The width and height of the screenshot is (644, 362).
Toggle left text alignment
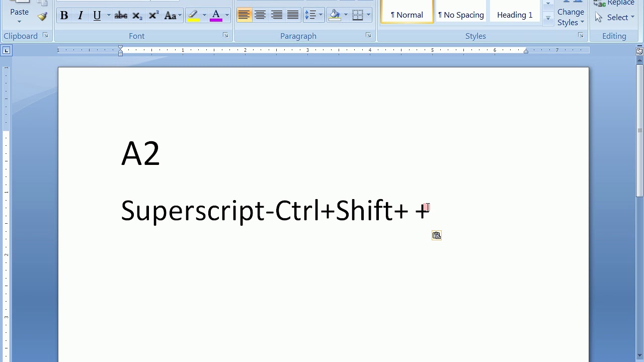pos(244,15)
